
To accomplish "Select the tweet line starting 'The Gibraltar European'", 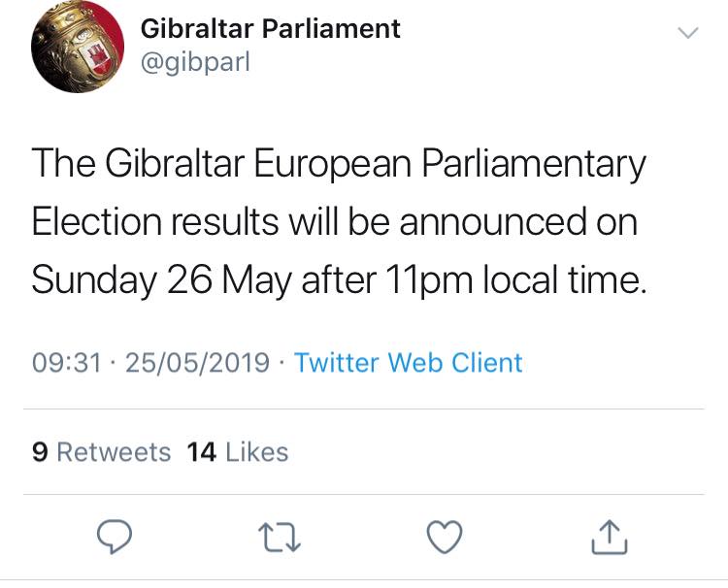I will click(339, 164).
